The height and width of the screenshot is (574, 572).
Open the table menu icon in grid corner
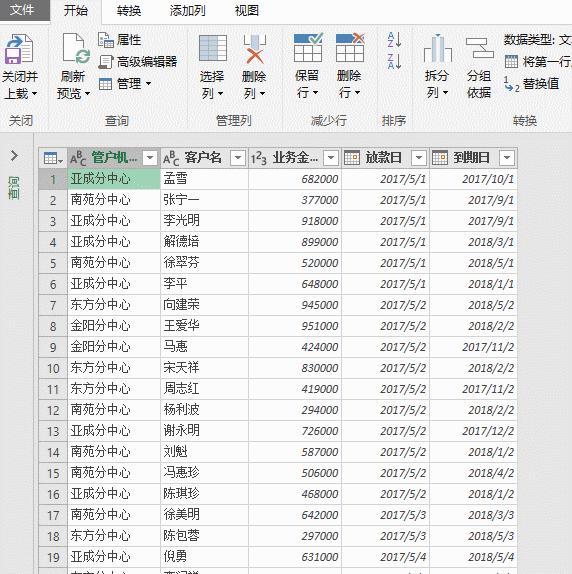(x=53, y=158)
